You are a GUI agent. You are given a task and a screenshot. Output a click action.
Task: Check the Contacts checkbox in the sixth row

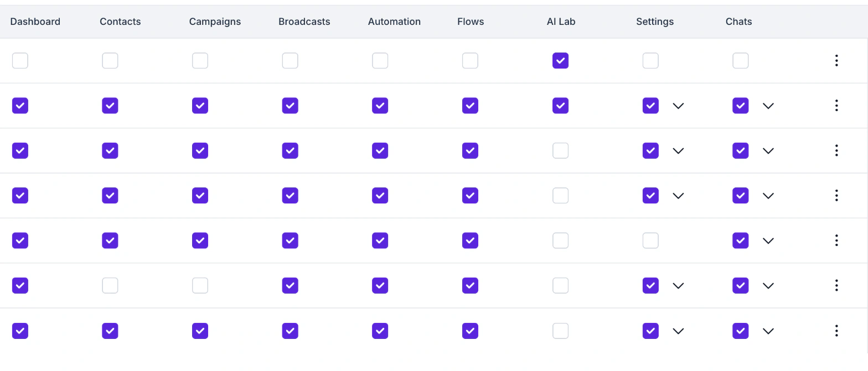(110, 286)
